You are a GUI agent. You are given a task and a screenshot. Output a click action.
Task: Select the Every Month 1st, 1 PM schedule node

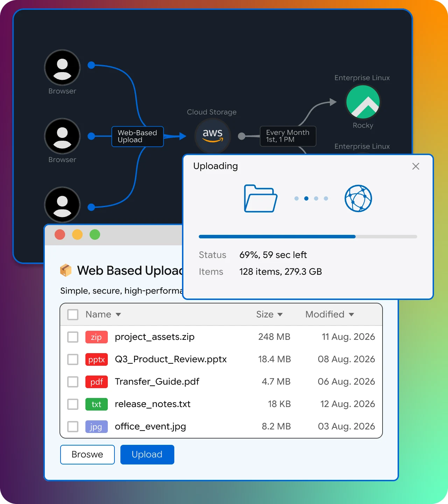click(288, 136)
